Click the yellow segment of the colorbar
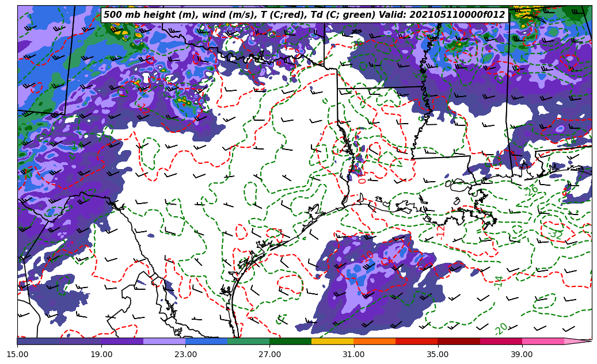 [332, 342]
